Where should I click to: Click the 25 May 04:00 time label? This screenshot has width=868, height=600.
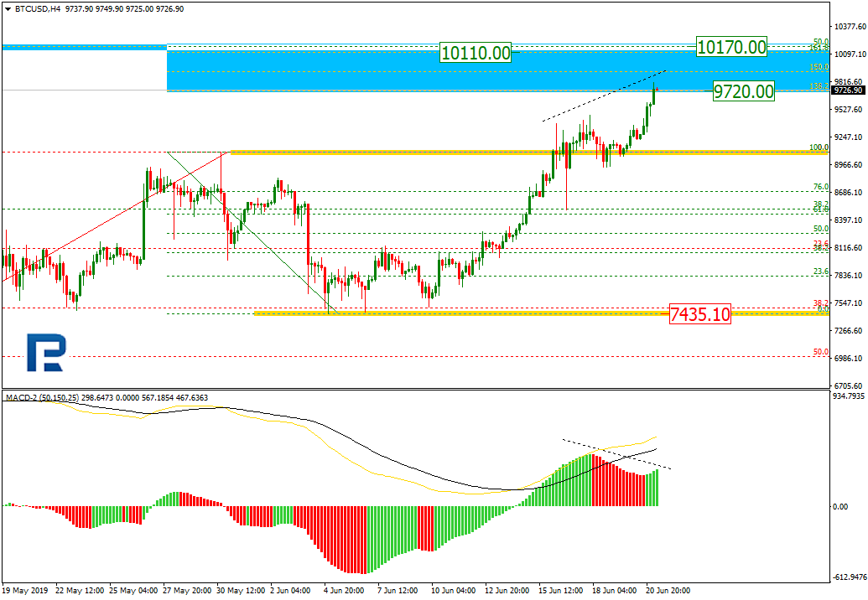[x=133, y=591]
